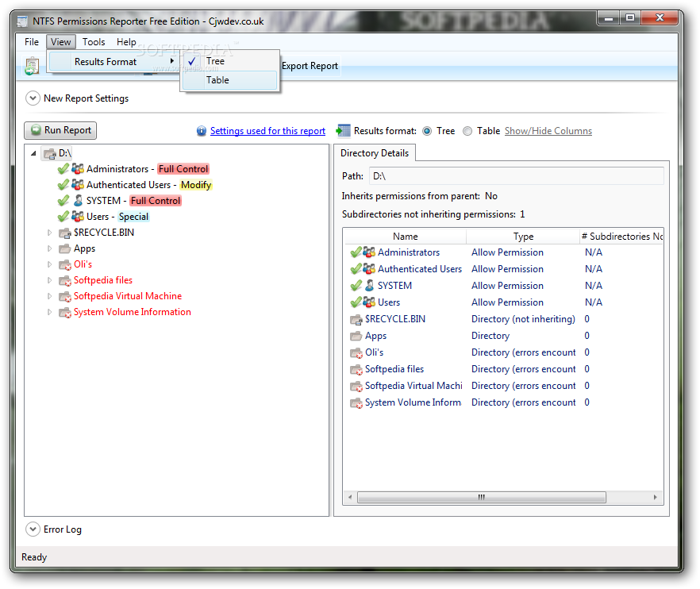Image resolution: width=700 pixels, height=589 pixels.
Task: Click the blue info icon beside settings link
Action: [202, 131]
